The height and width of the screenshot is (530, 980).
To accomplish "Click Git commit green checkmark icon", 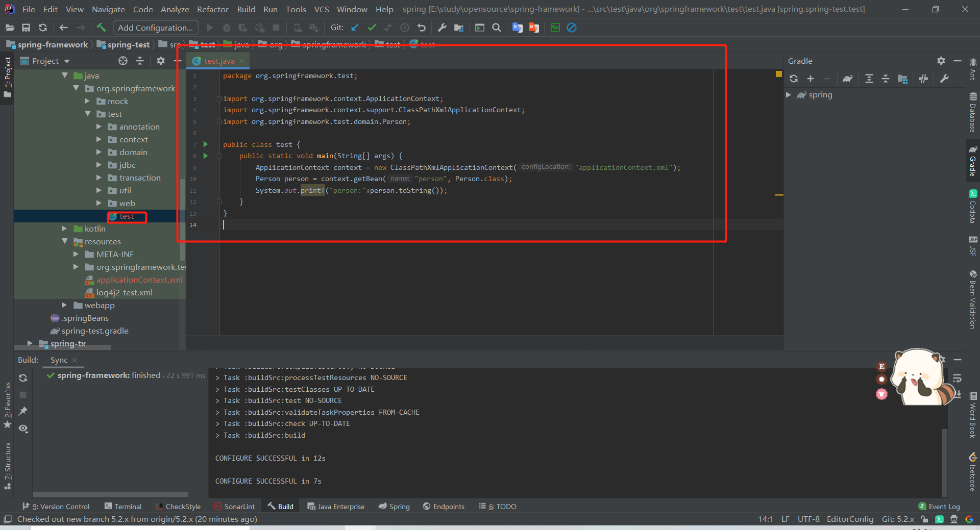I will pyautogui.click(x=372, y=28).
